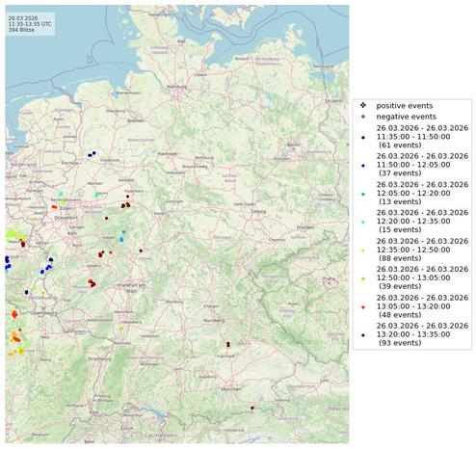Click the positive events cross marker in legend
This screenshot has width=476, height=449.
click(363, 106)
